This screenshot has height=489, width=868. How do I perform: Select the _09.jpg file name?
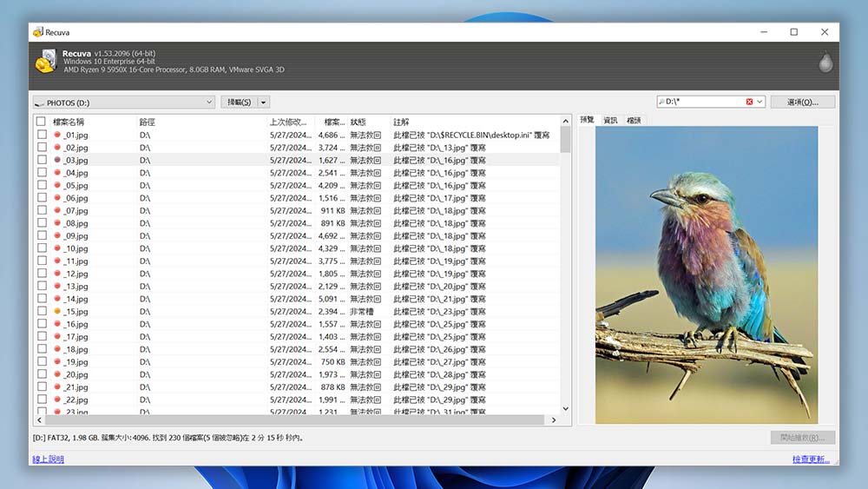pyautogui.click(x=76, y=236)
